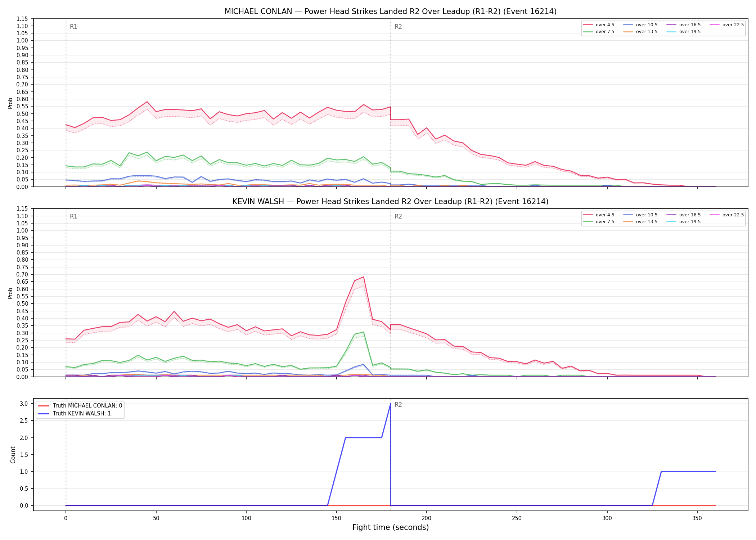Click red line sample beside Truth MICHAEL CONLAN

click(x=43, y=406)
